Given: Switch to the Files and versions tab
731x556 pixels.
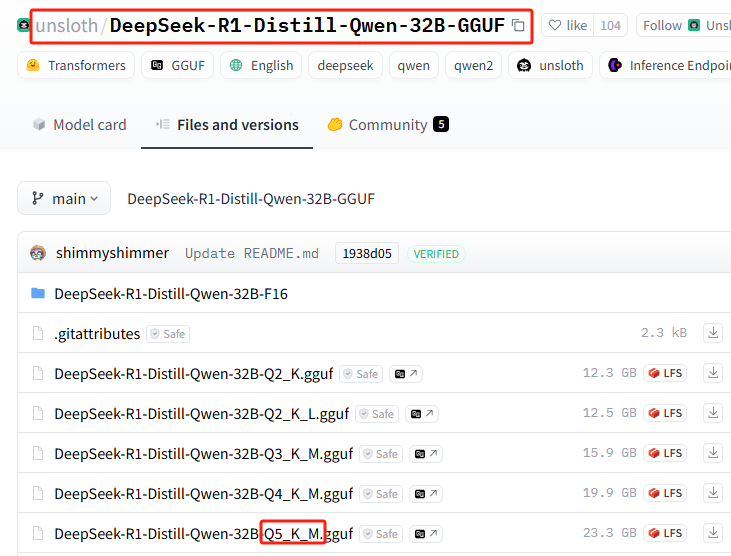Looking at the screenshot, I should click(x=227, y=125).
